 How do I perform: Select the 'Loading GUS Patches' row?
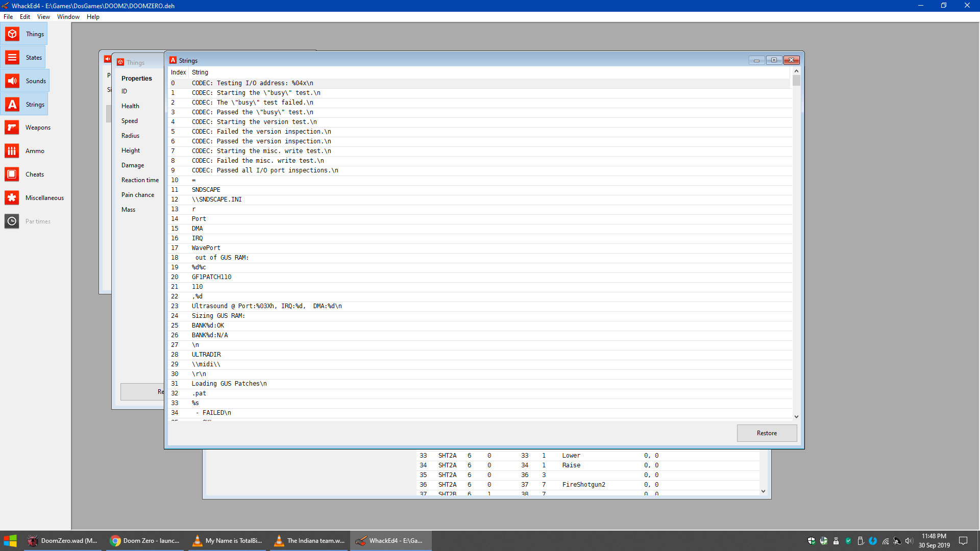coord(480,384)
